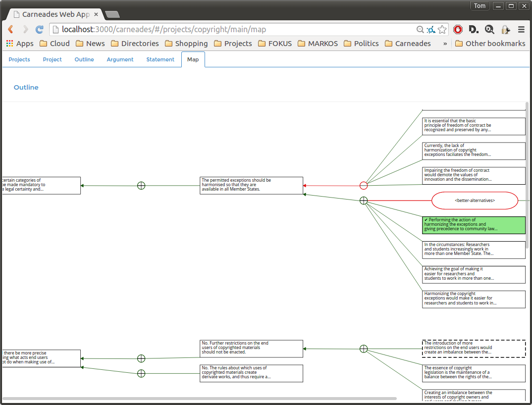Select 'The permitted exceptions should be harmonised' statement

point(252,186)
